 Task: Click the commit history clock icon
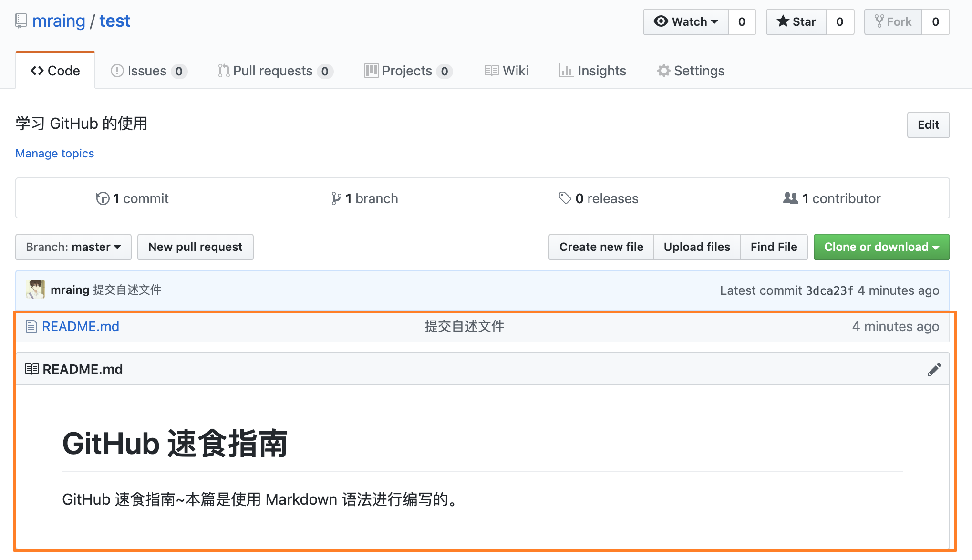pyautogui.click(x=103, y=198)
